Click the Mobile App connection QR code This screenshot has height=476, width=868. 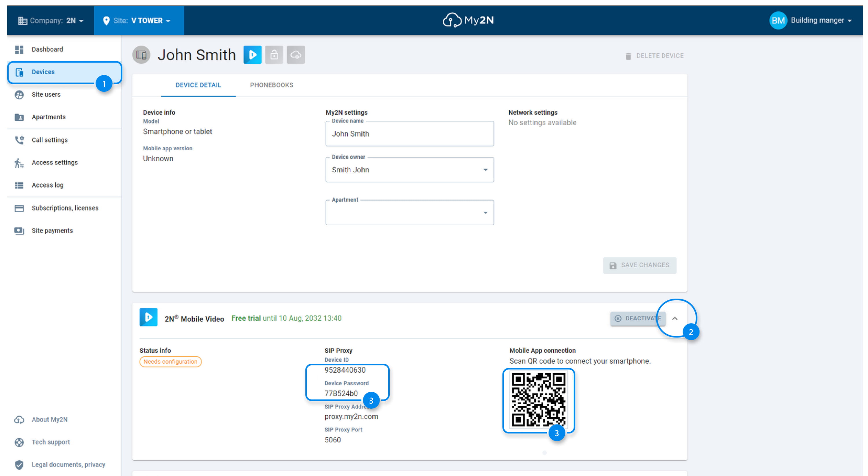(x=538, y=400)
